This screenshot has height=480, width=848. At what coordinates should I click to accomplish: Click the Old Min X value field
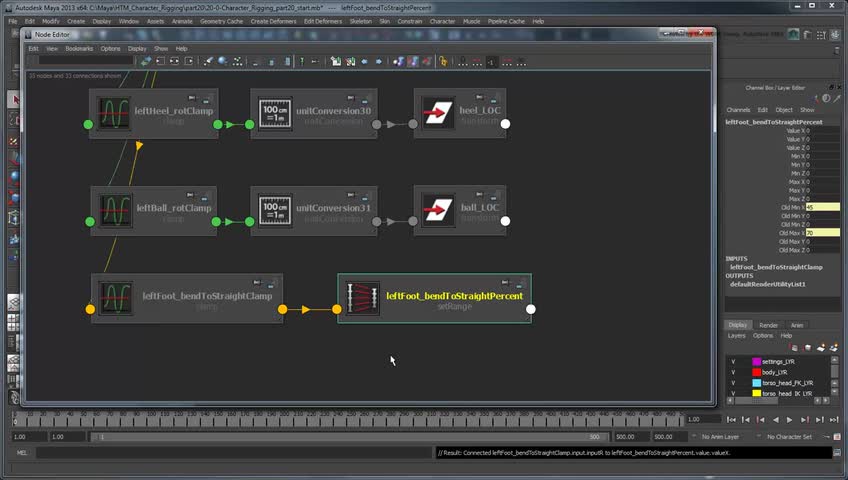[x=823, y=207]
